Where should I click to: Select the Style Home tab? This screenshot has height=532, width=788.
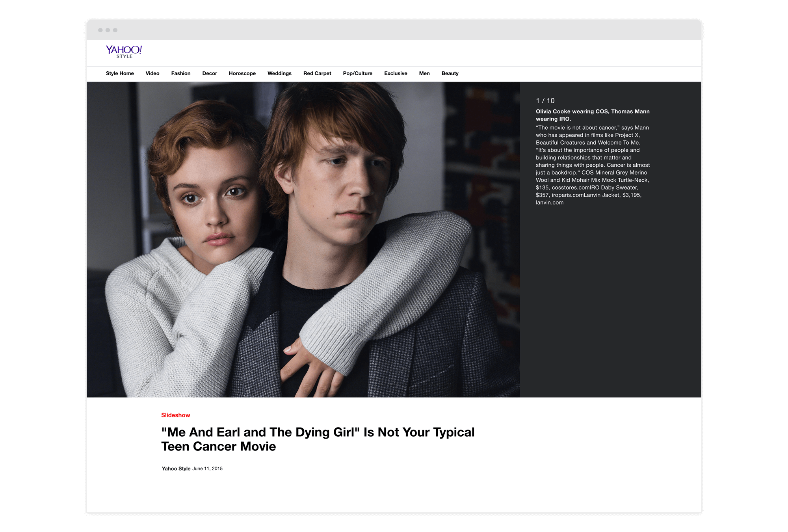(x=119, y=73)
